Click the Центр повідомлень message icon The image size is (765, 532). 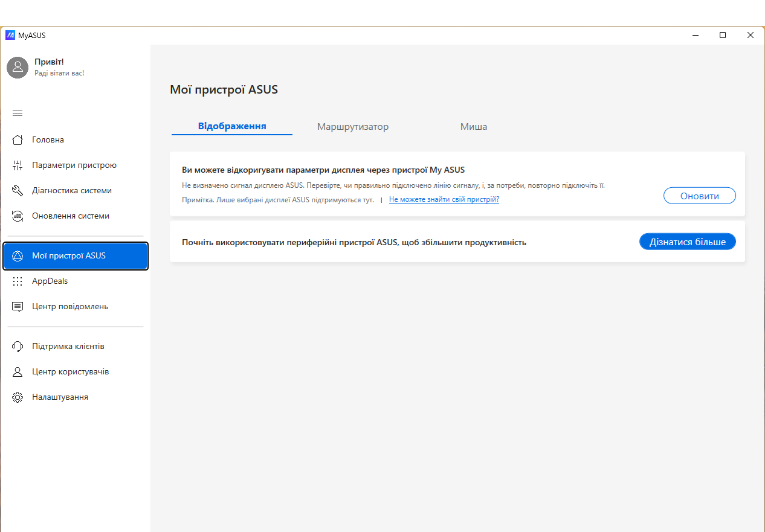[18, 306]
